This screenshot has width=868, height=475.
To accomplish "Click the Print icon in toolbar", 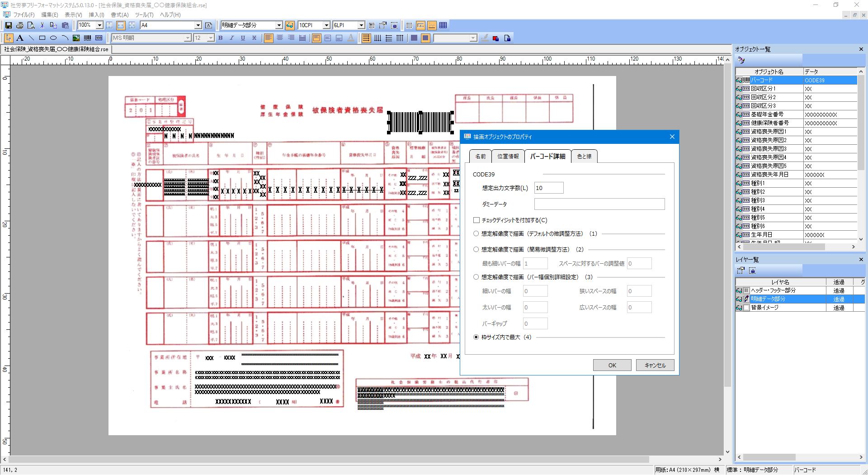I will point(19,25).
